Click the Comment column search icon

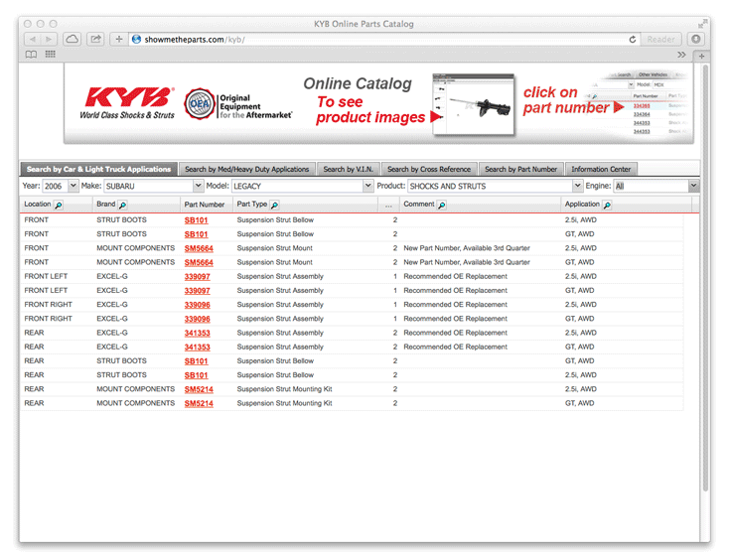click(x=441, y=205)
